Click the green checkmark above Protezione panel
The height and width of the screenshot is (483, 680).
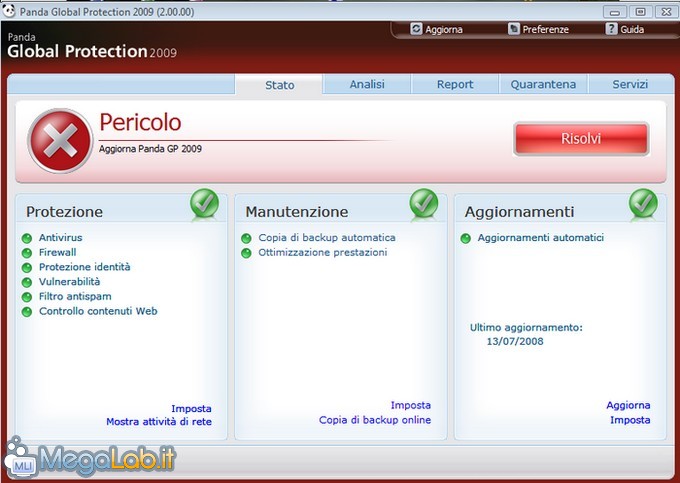(x=205, y=204)
